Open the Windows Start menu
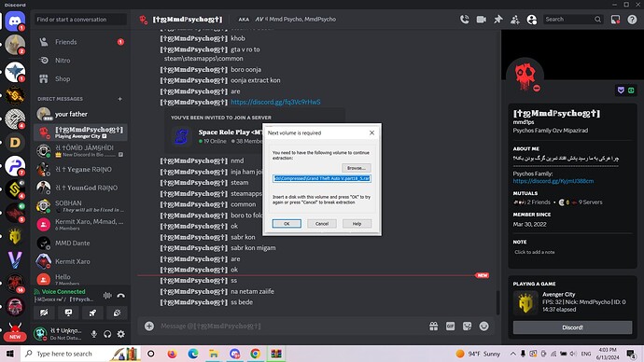 click(10, 354)
